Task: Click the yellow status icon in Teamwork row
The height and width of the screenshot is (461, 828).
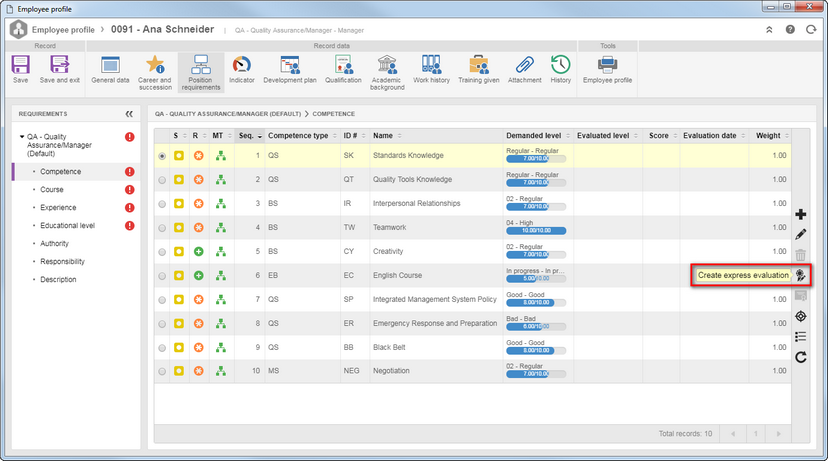Action: pos(179,228)
